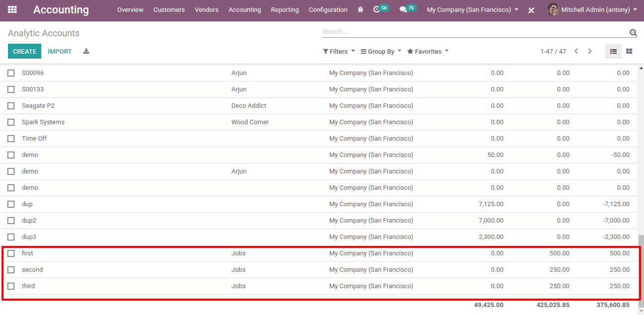This screenshot has width=644, height=315.
Task: Open the Configuration menu
Action: coord(328,9)
